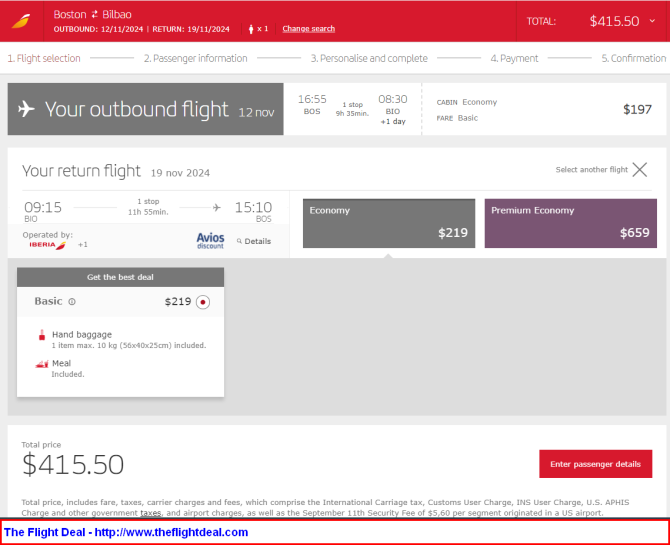This screenshot has width=670, height=545.
Task: Open the Change search link
Action: (309, 29)
